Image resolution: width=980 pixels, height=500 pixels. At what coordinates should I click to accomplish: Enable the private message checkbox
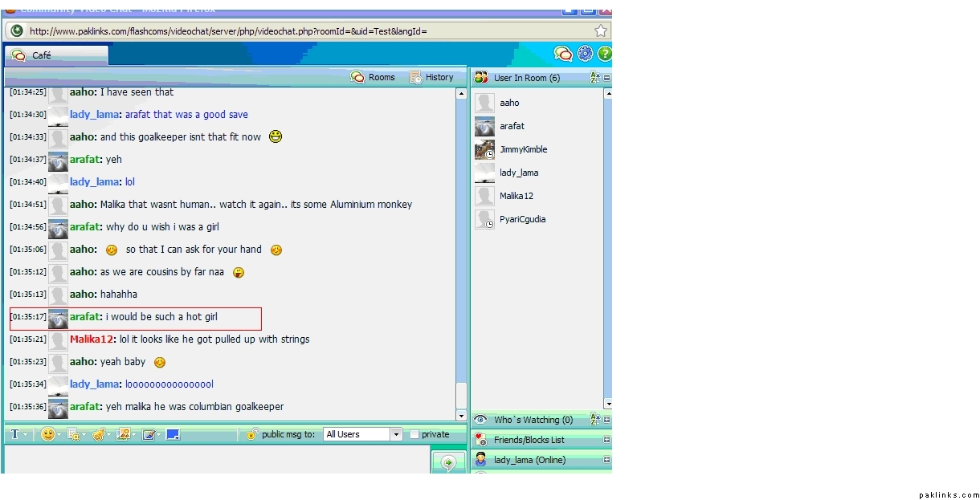[x=414, y=434]
